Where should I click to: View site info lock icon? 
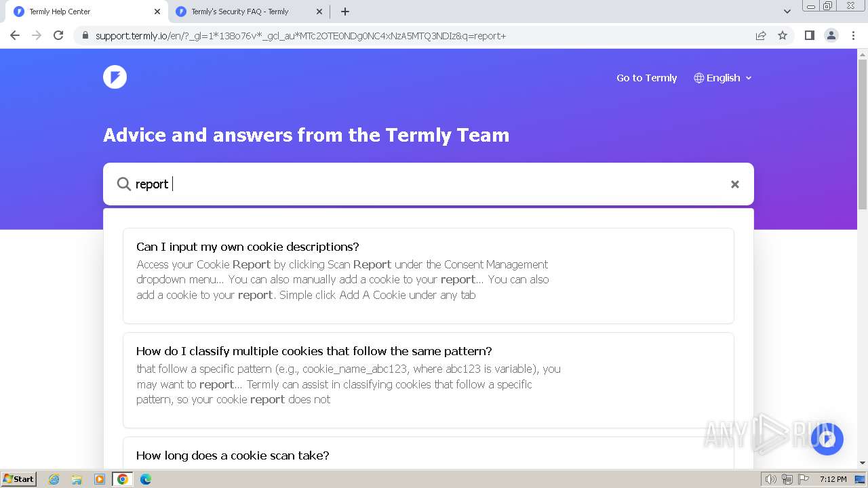85,36
